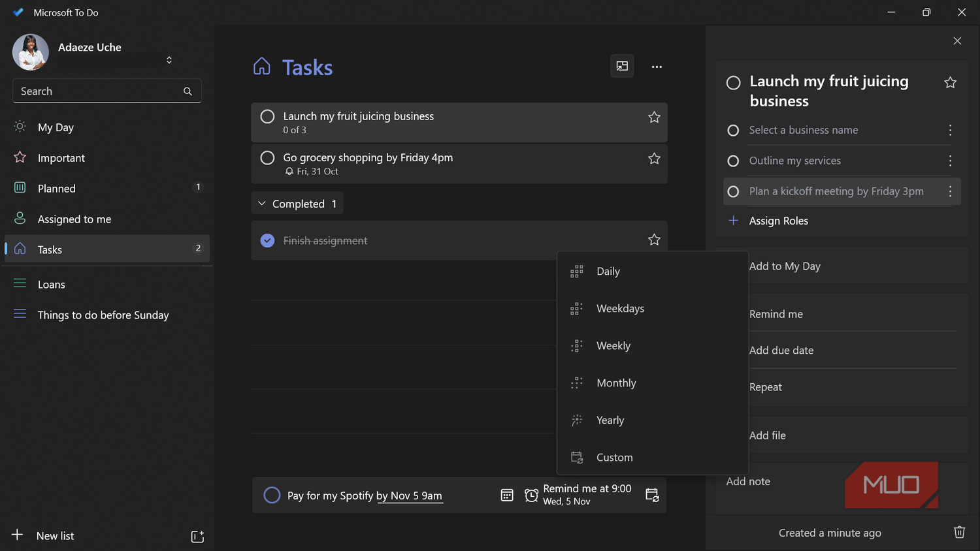Open the Loans list
Viewport: 980px width, 551px height.
106,284
